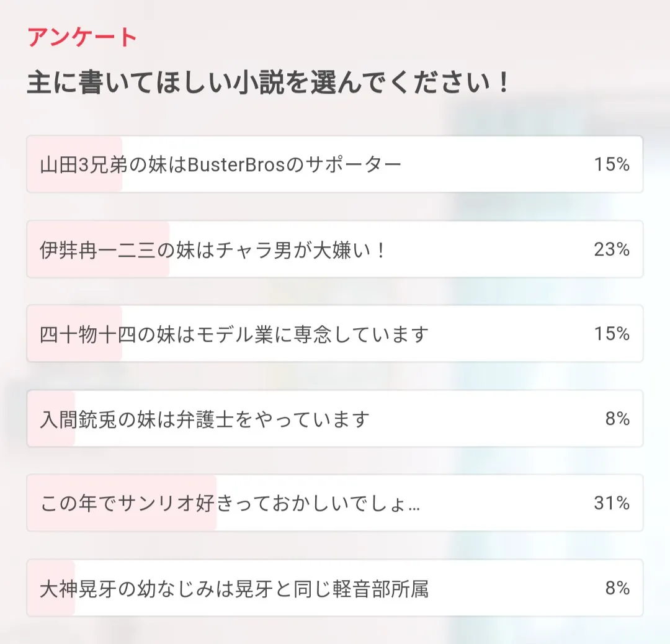
Task: Click the 15% result on the 四十物十四 row
Action: [612, 334]
